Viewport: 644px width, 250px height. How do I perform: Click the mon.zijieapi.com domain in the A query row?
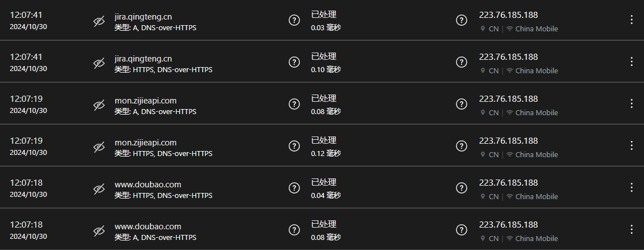(x=145, y=101)
